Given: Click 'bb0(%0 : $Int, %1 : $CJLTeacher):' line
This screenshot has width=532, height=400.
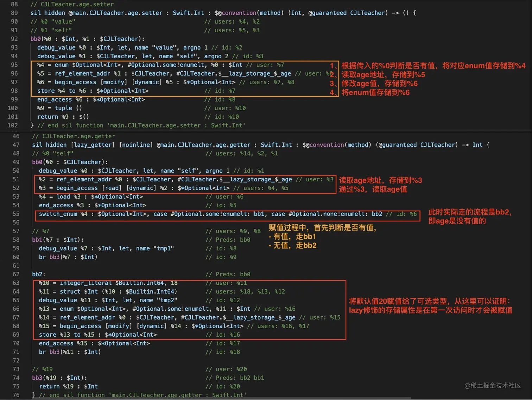Looking at the screenshot, I should (x=87, y=39).
